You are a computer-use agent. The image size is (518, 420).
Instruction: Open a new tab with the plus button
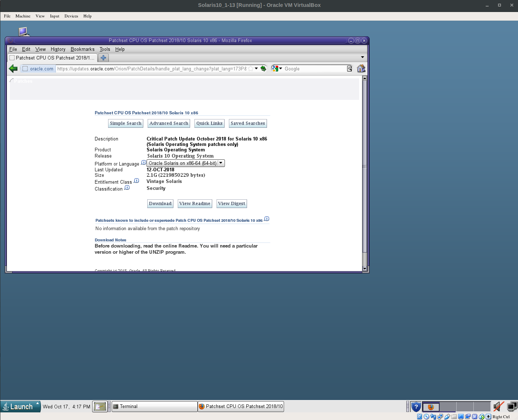[x=103, y=58]
